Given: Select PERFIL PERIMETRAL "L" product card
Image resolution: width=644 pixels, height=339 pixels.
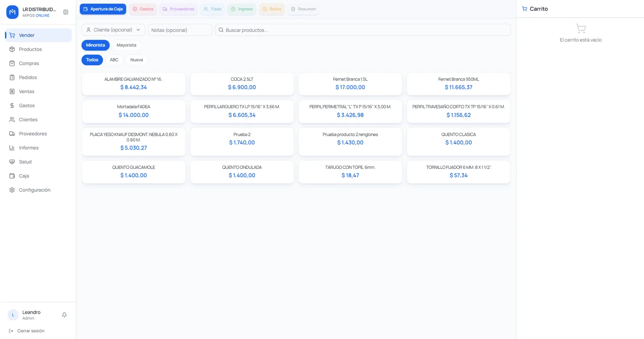Looking at the screenshot, I should click(350, 111).
